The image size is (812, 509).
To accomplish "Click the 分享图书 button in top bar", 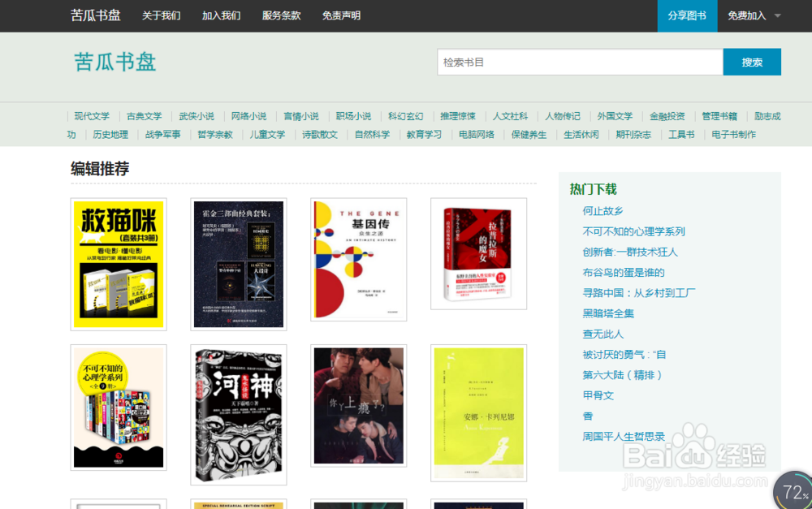I will point(686,16).
